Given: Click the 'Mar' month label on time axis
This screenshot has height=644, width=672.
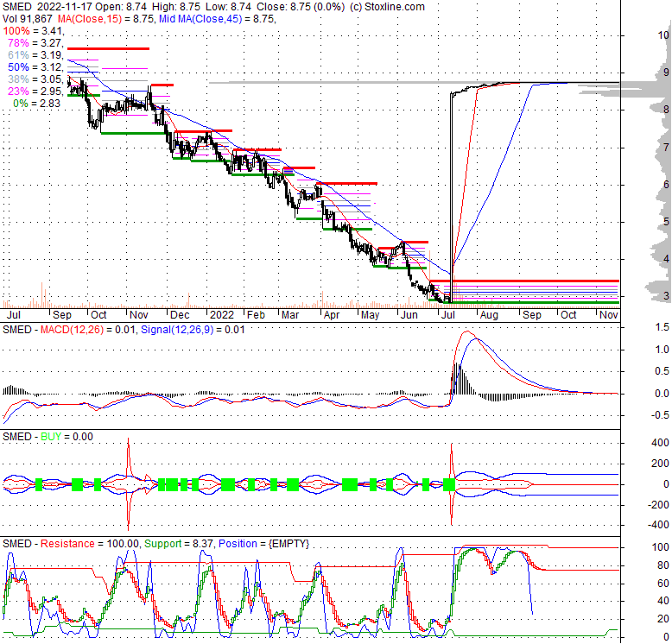Looking at the screenshot, I should click(x=290, y=315).
